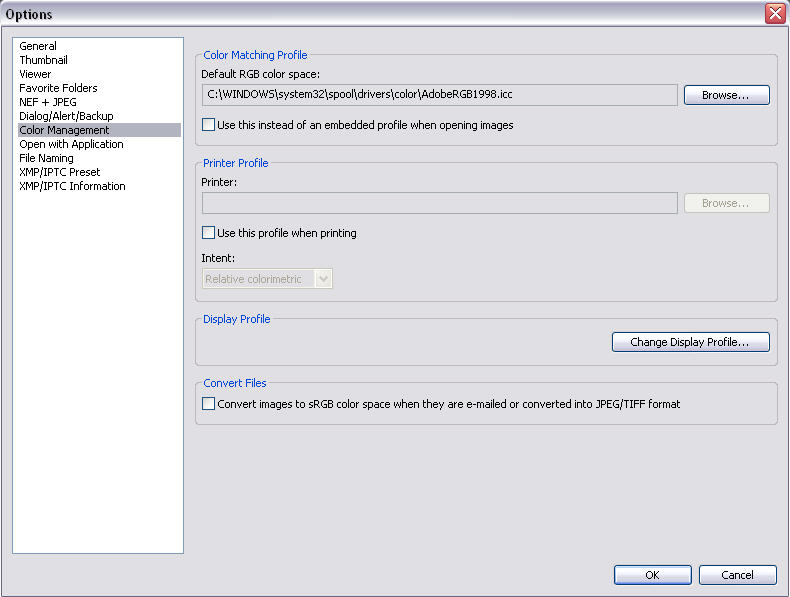
Task: Select Color Management category
Action: (99, 130)
